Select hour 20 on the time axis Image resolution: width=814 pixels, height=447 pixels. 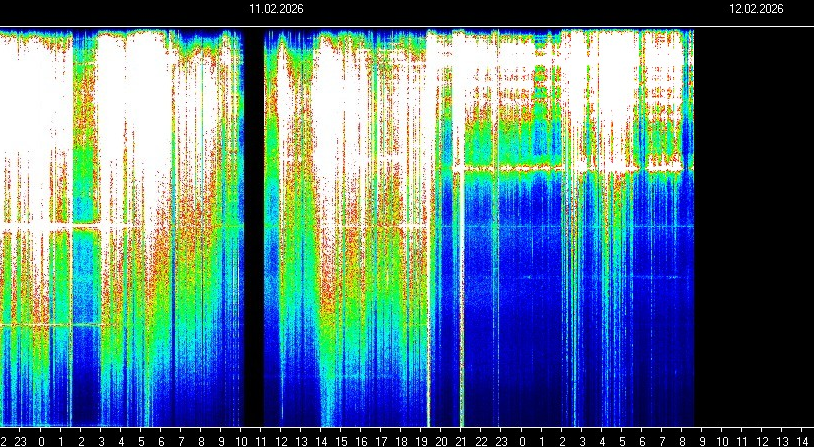[441, 440]
